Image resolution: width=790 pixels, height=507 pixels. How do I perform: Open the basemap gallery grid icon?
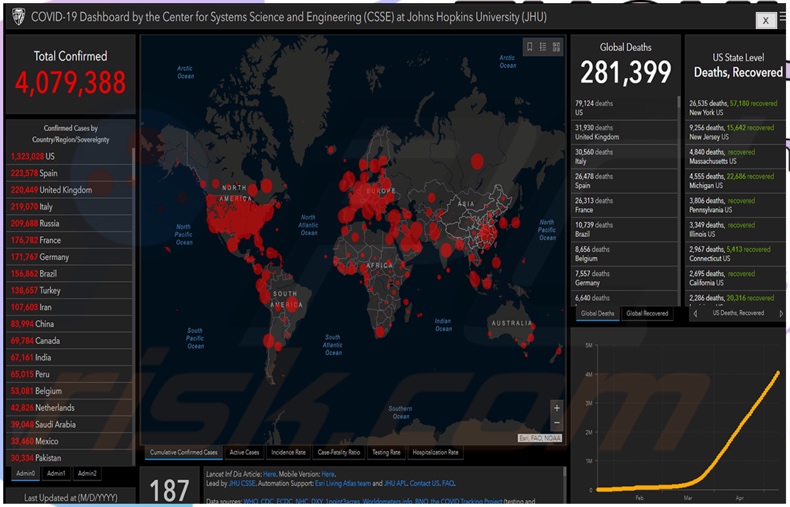[x=556, y=47]
